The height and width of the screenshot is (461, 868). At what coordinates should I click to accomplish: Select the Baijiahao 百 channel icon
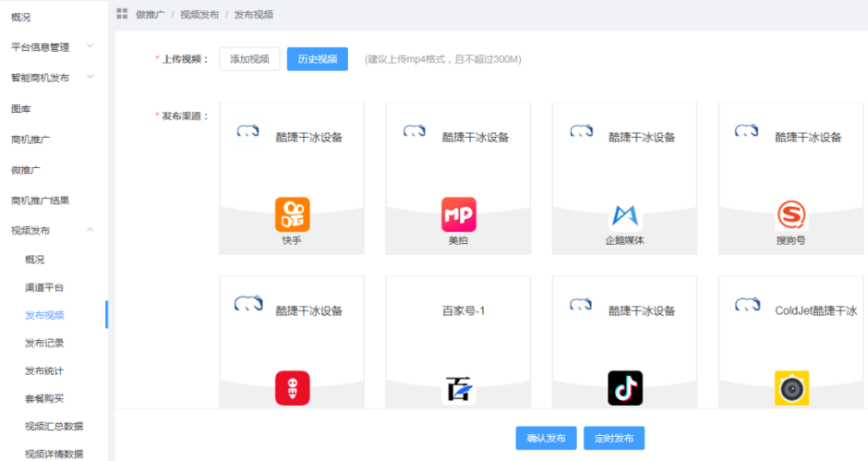tap(458, 389)
